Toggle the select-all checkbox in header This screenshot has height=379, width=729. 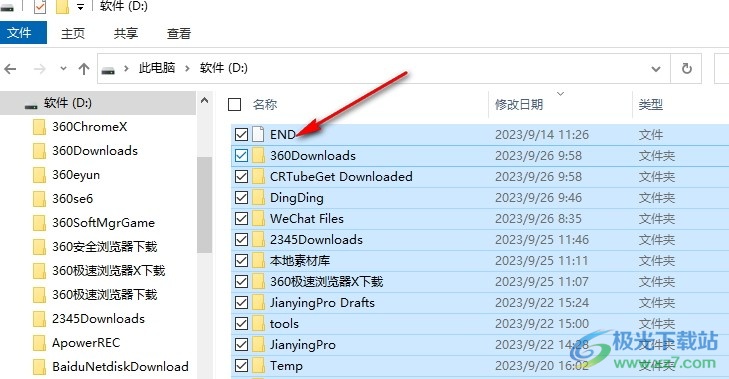pos(234,105)
